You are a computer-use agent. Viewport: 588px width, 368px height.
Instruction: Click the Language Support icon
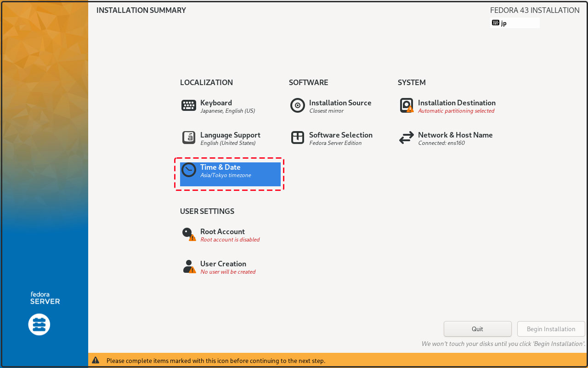pyautogui.click(x=189, y=138)
